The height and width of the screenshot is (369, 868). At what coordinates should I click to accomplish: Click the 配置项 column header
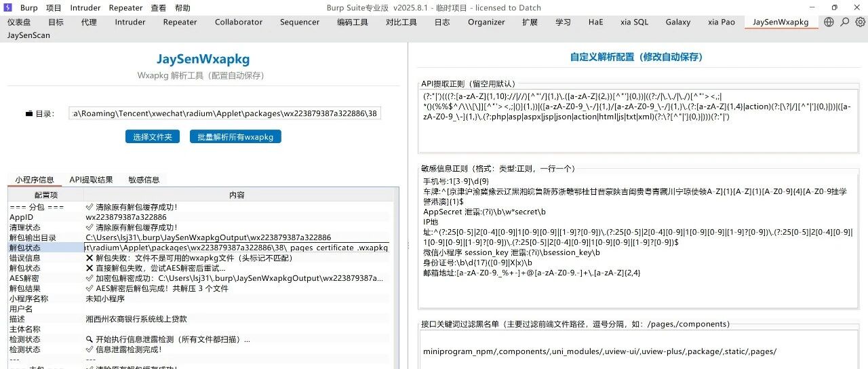tap(45, 195)
